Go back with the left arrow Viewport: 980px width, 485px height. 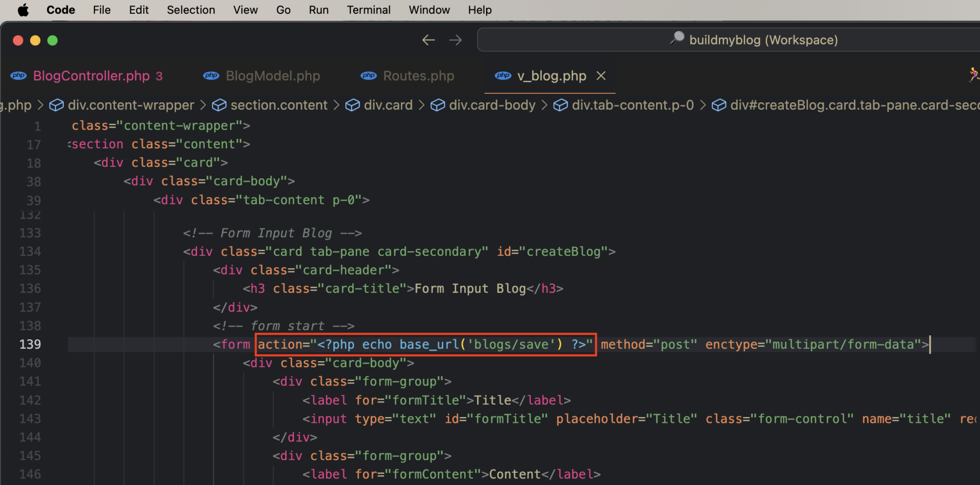pos(428,40)
